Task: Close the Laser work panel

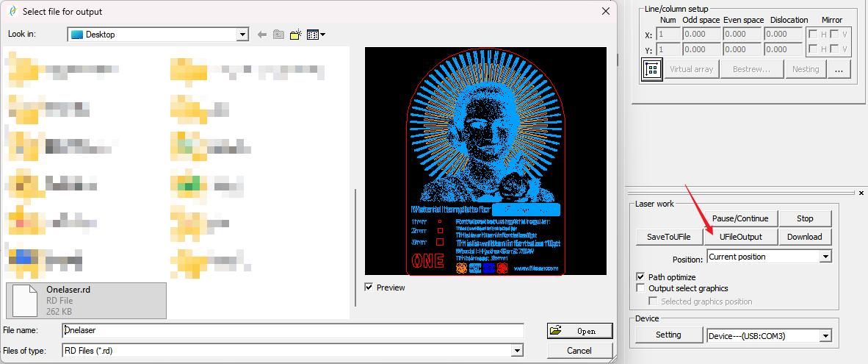Action: [x=861, y=193]
